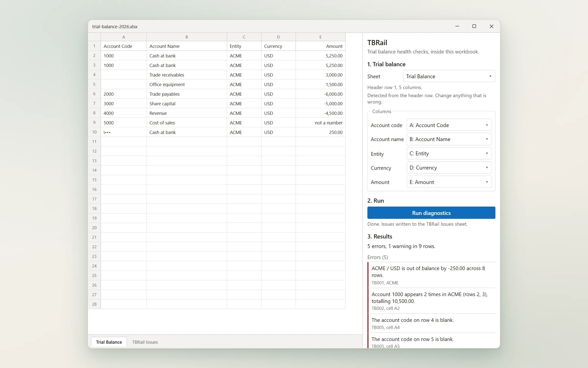The height and width of the screenshot is (368, 588).
Task: Select column A header
Action: [124, 37]
